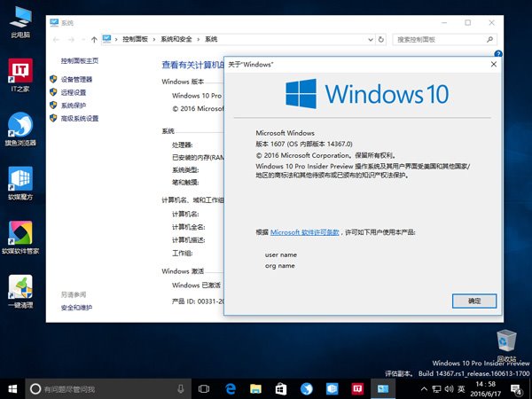Screen dimensions: 532x399
Task: Open the Windows Store taskbar icon
Action: pos(281,389)
